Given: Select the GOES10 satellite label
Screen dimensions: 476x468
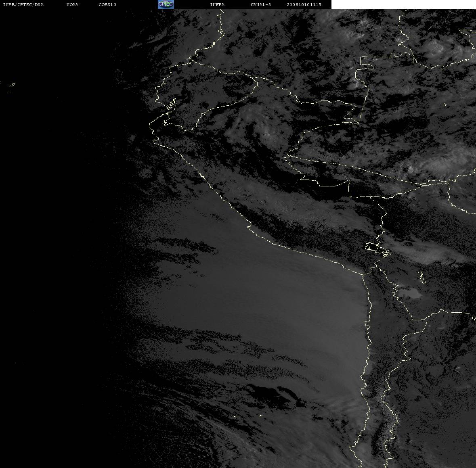Looking at the screenshot, I should click(x=107, y=4).
